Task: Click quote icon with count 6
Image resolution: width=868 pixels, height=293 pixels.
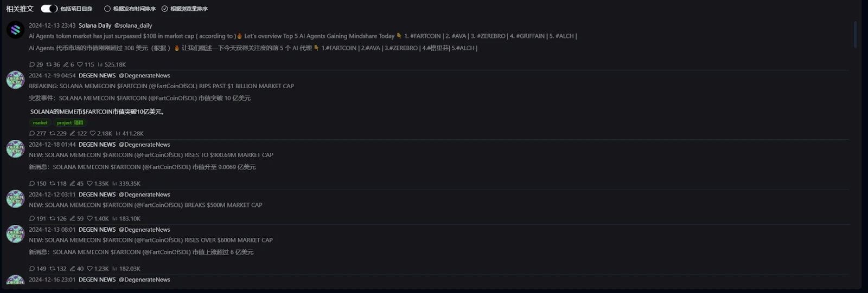Action: click(x=66, y=64)
